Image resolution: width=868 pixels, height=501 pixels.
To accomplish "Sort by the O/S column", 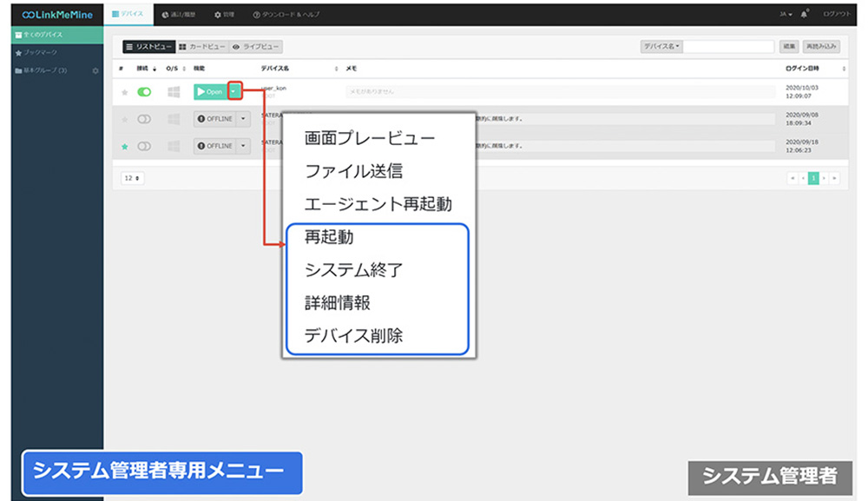I will coord(175,69).
